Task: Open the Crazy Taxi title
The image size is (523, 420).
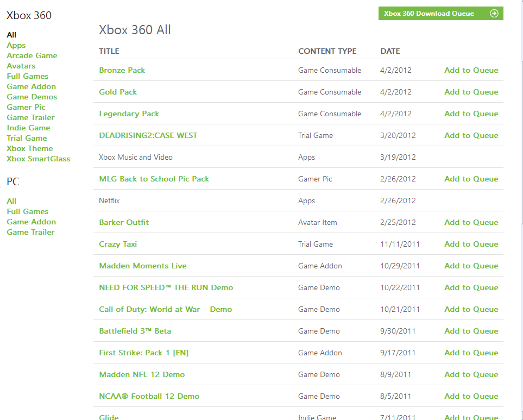Action: click(118, 244)
